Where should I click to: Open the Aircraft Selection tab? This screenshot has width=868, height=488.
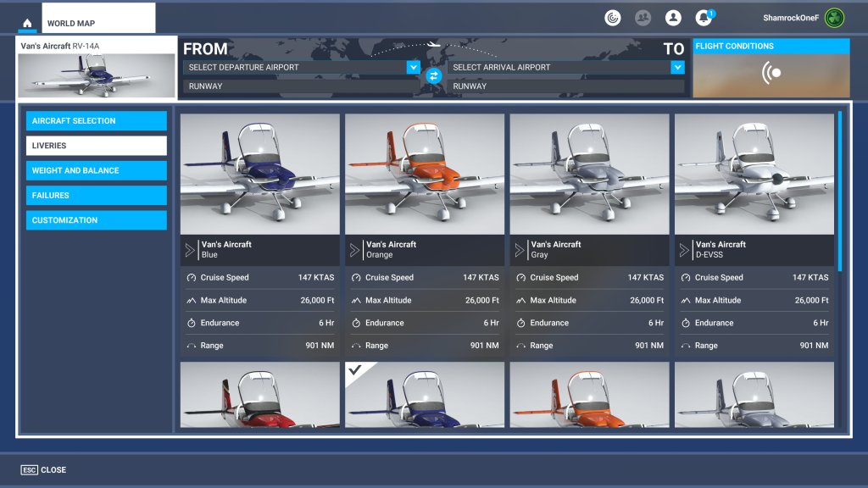[x=96, y=121]
